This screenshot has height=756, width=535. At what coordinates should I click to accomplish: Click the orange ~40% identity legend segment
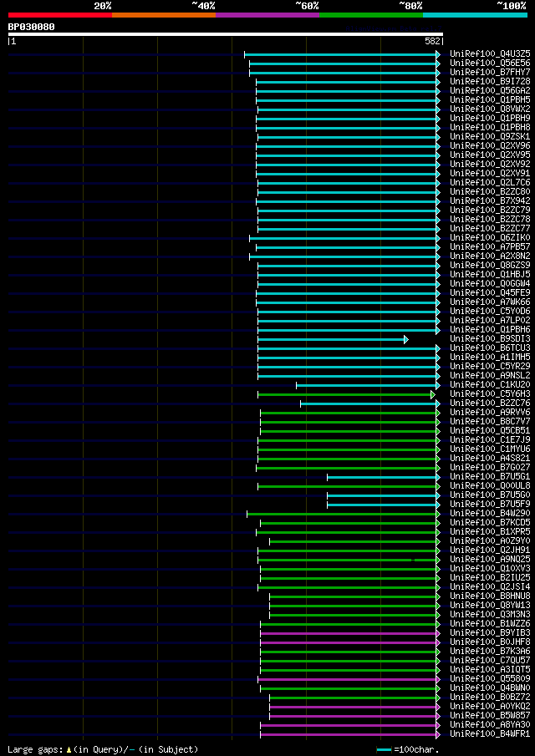(164, 15)
